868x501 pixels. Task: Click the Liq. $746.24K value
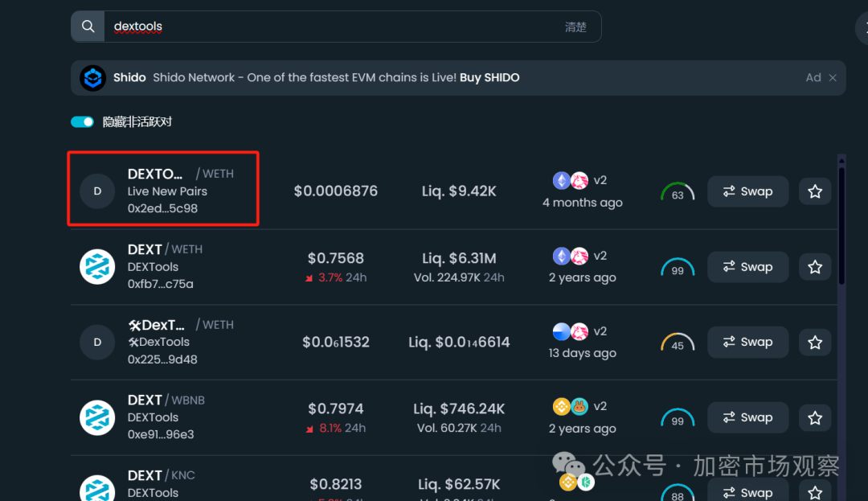(x=459, y=409)
